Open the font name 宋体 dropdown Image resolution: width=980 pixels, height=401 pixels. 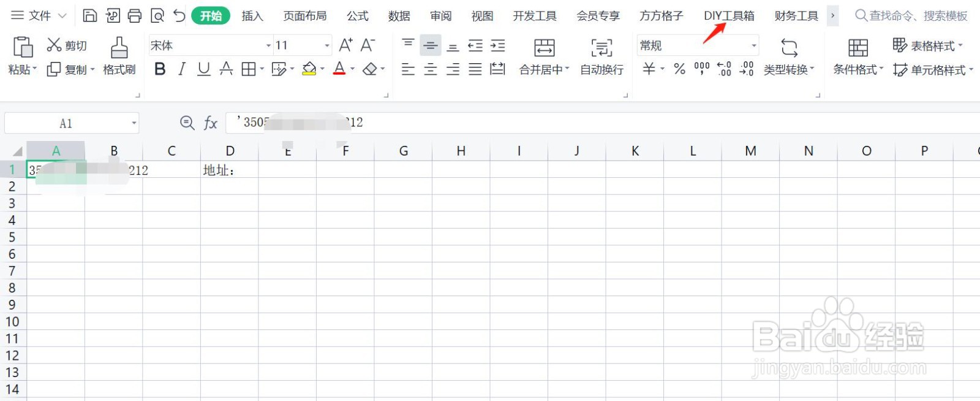pos(268,45)
